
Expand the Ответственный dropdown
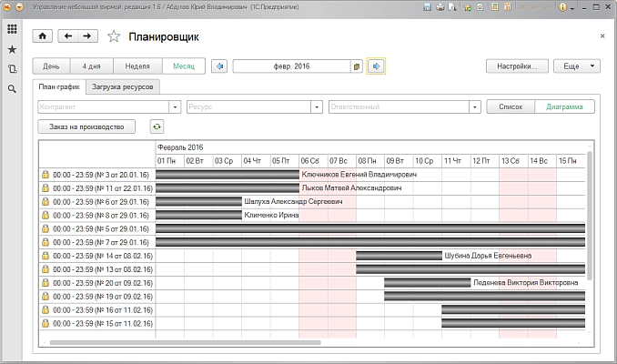pyautogui.click(x=476, y=106)
